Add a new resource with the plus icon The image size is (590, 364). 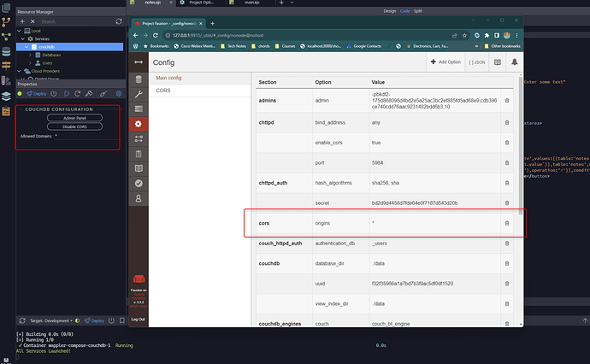pos(22,21)
